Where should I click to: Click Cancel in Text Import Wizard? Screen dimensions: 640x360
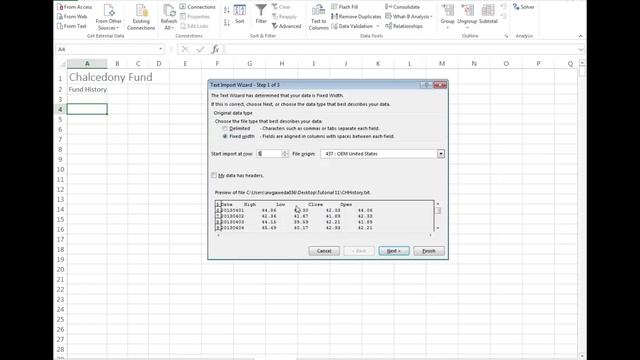(324, 251)
